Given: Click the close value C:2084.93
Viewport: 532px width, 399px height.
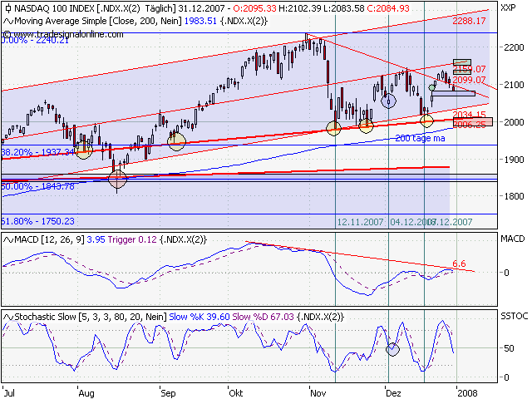Looking at the screenshot, I should (x=388, y=8).
